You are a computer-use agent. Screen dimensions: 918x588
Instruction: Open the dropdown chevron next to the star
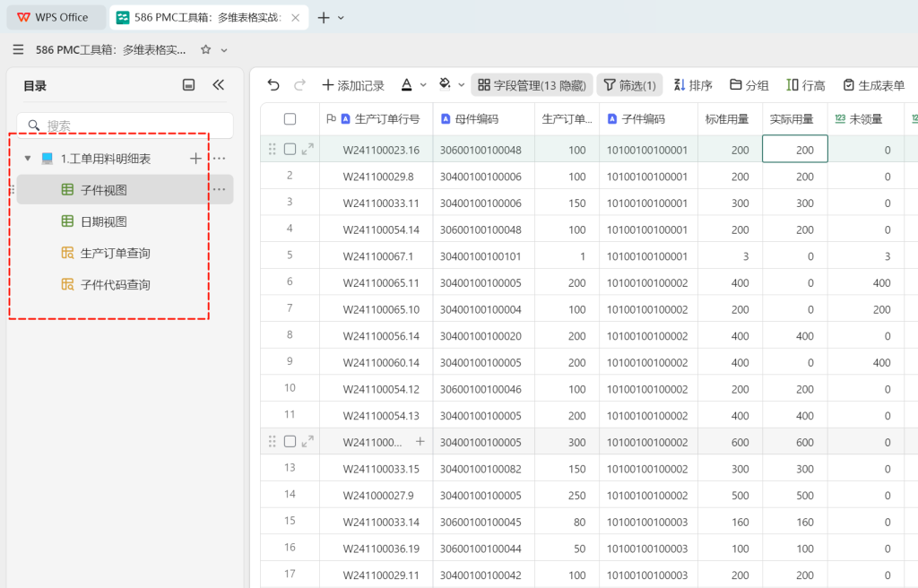point(223,50)
